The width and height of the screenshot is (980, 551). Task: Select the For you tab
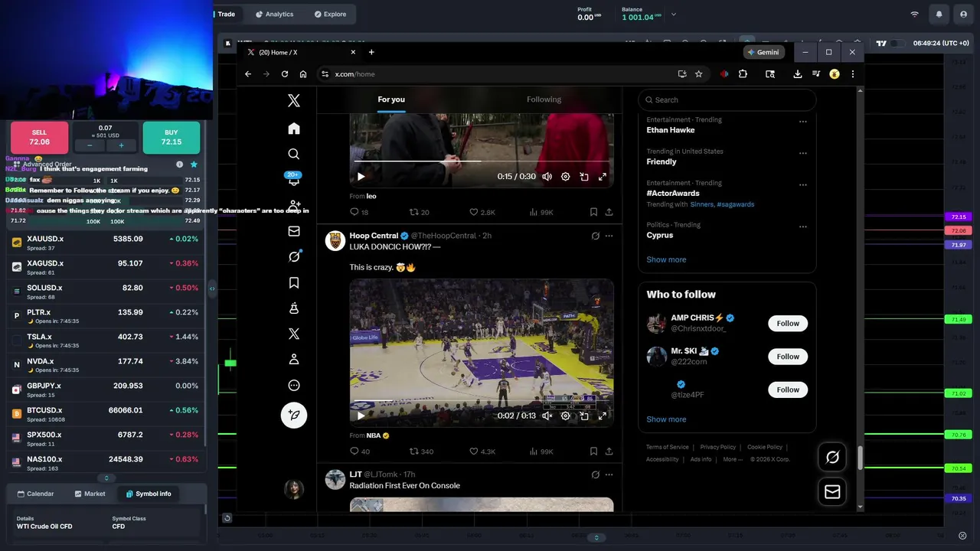tap(391, 99)
